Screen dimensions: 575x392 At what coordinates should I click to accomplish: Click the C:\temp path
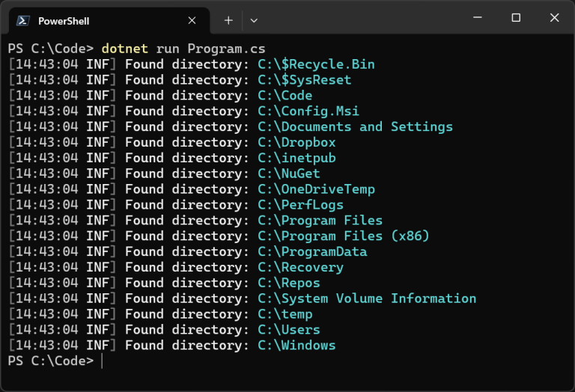click(x=285, y=314)
